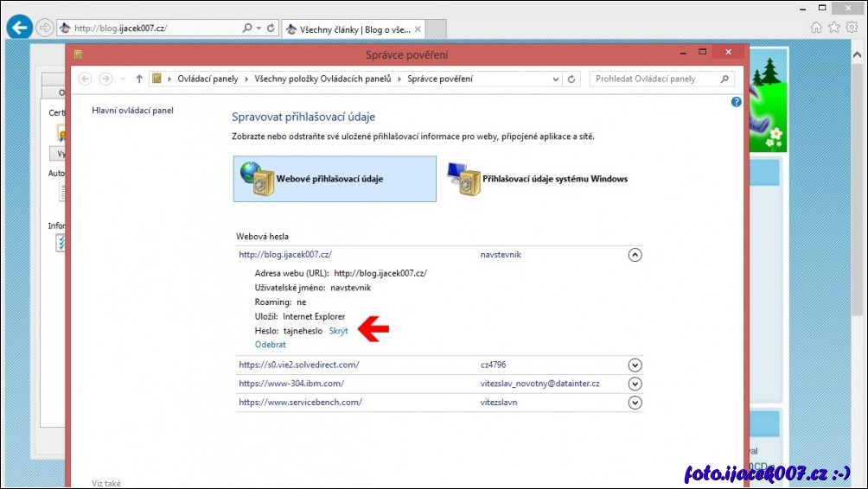The width and height of the screenshot is (868, 489).
Task: Expand the www.servicebench.com credential
Action: pyautogui.click(x=635, y=403)
